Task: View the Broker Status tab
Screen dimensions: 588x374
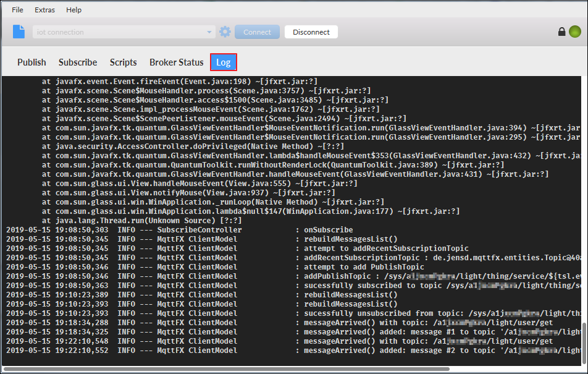Action: tap(176, 62)
